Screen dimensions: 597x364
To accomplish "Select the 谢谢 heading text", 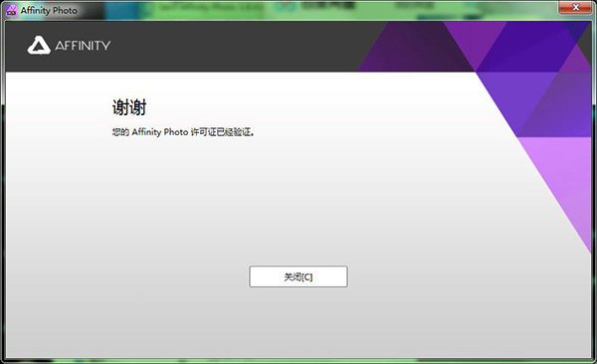I will tap(129, 107).
